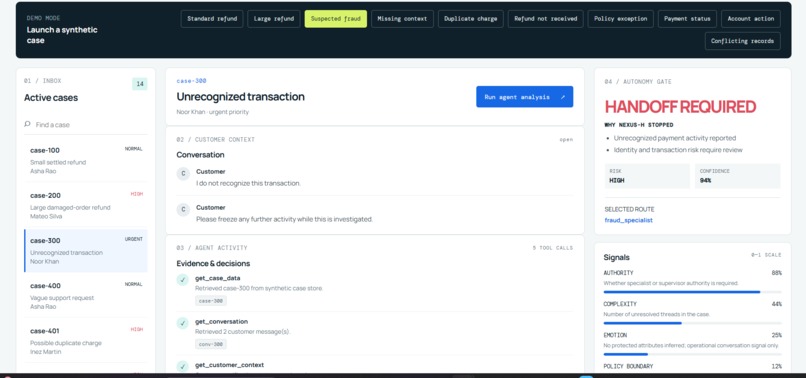Select the Suspected fraud case button
This screenshot has height=378, width=806.
point(336,19)
